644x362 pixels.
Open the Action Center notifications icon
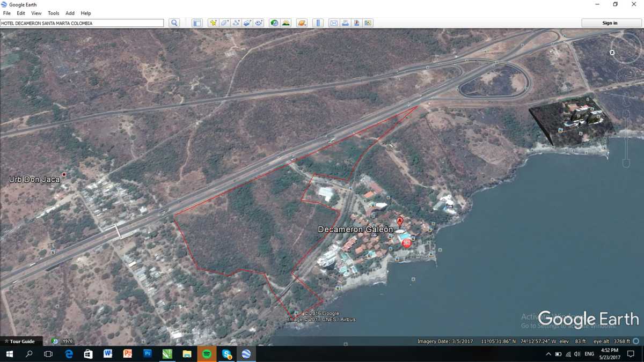tap(631, 354)
